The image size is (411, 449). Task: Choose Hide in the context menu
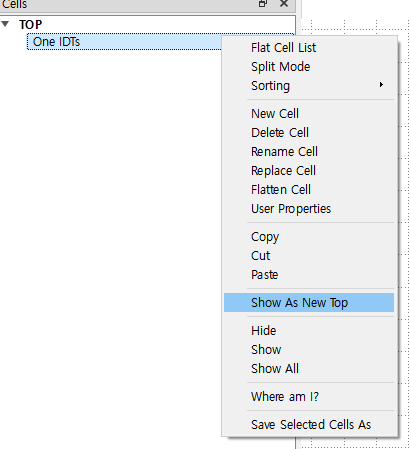click(x=264, y=331)
